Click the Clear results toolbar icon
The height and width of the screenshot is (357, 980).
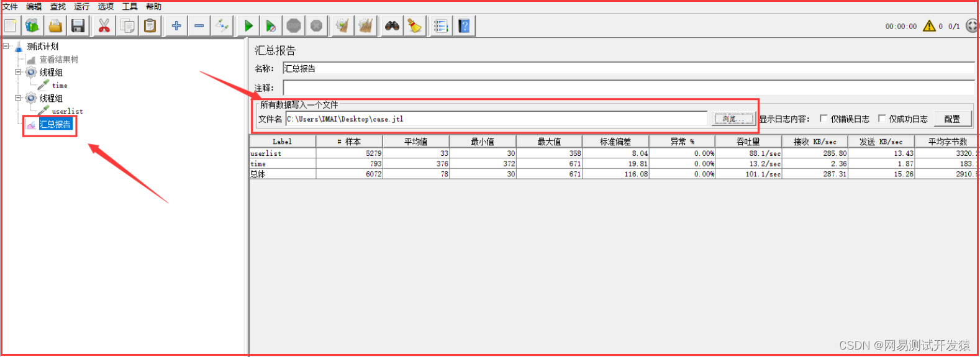tap(342, 26)
